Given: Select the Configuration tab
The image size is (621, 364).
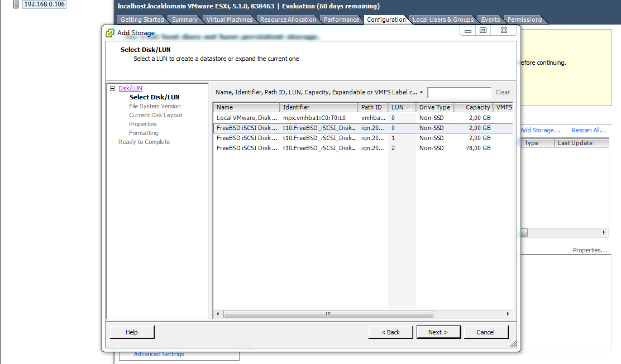Looking at the screenshot, I should point(386,20).
